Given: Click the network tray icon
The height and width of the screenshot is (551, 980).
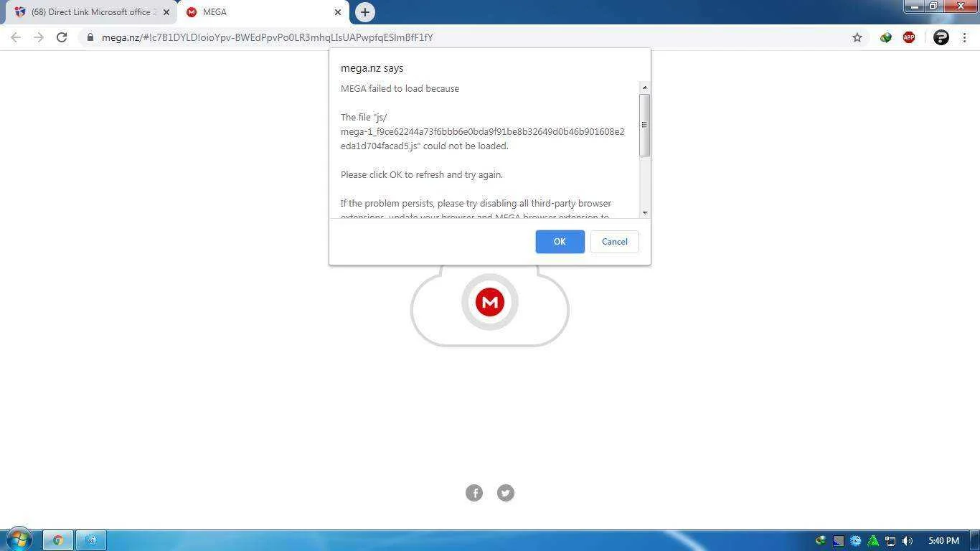Looking at the screenshot, I should pyautogui.click(x=890, y=541).
